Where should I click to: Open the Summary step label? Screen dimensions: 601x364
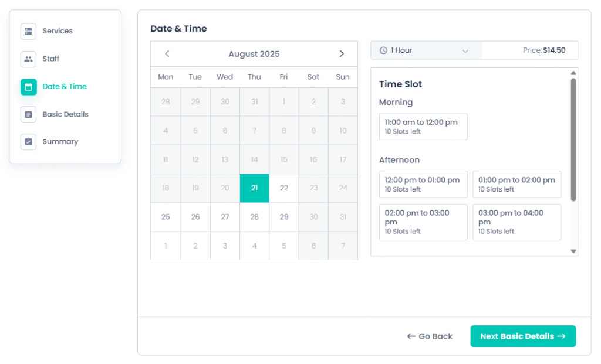pos(60,142)
